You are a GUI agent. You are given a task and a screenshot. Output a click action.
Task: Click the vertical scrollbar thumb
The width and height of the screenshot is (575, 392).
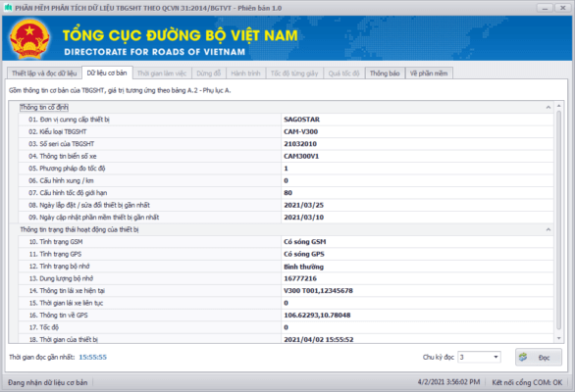(559, 220)
